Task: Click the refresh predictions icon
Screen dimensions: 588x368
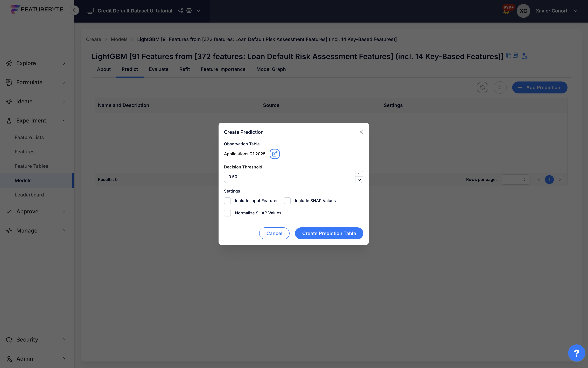Action: pos(482,87)
